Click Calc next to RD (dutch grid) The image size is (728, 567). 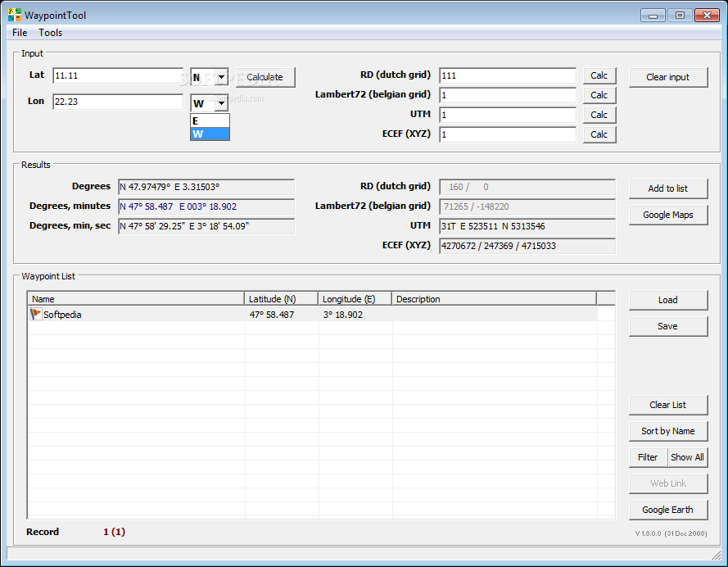tap(599, 75)
